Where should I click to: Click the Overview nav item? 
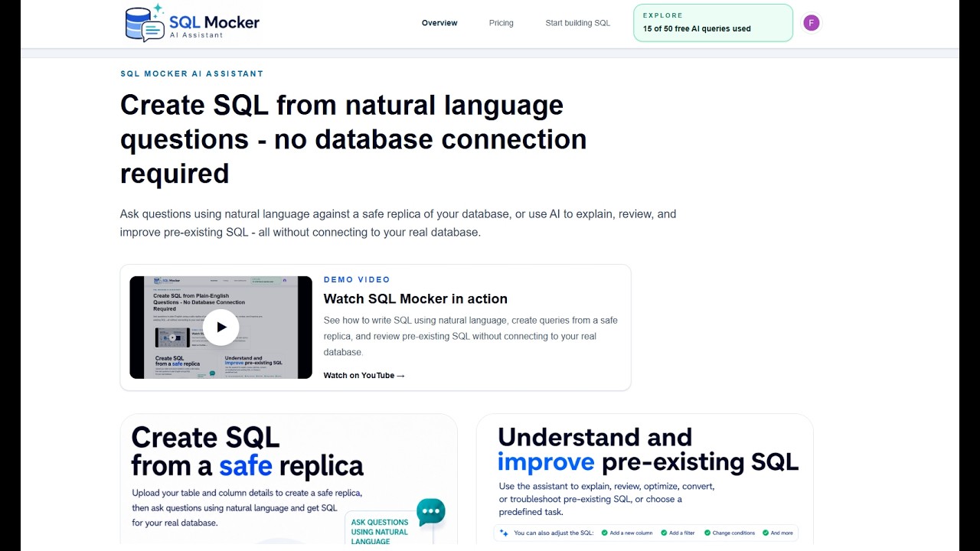coord(439,23)
